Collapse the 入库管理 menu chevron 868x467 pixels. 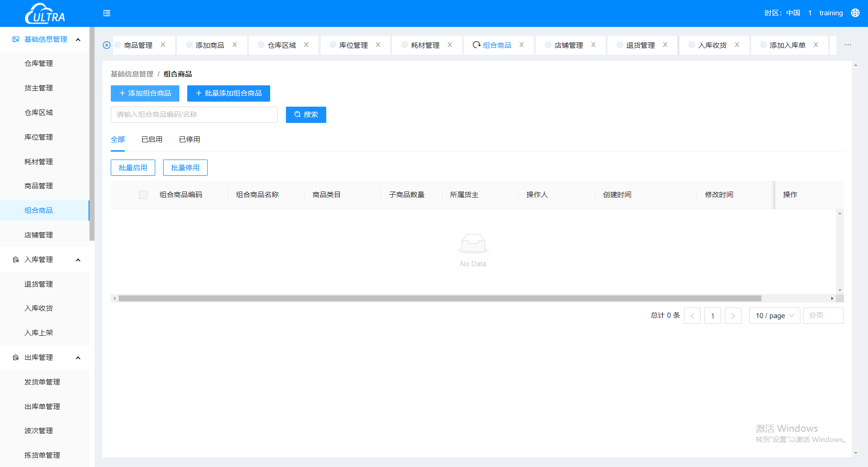coord(78,260)
